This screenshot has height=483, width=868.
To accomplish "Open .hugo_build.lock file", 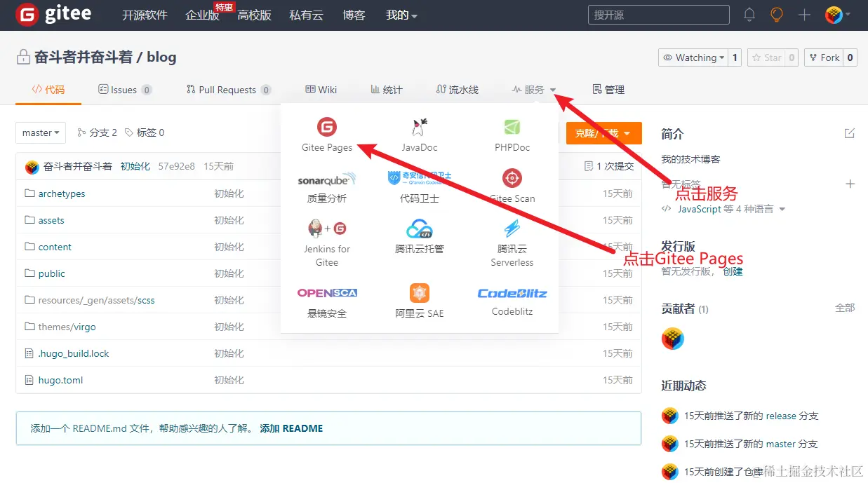I will 74,353.
